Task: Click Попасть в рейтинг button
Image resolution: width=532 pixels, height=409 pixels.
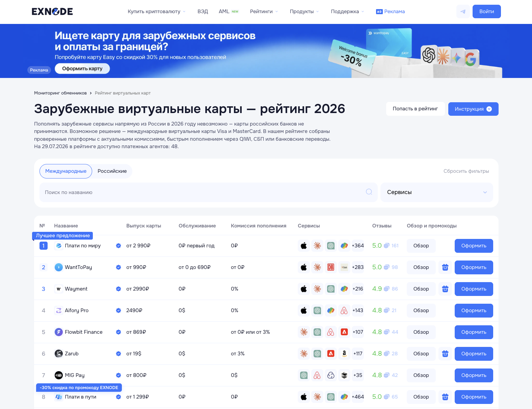Action: 415,109
